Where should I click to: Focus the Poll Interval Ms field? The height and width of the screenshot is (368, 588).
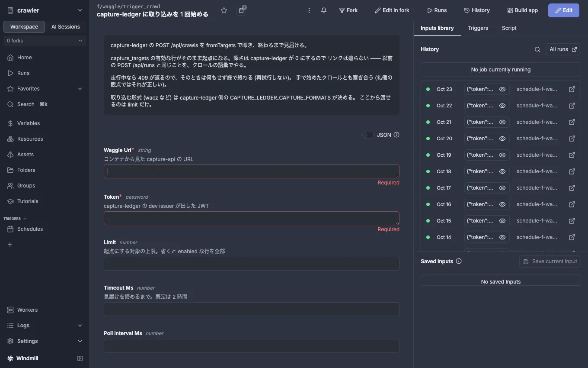click(x=252, y=346)
